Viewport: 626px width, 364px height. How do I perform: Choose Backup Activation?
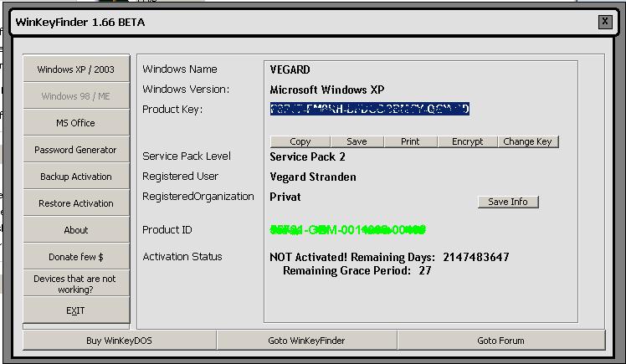[76, 176]
